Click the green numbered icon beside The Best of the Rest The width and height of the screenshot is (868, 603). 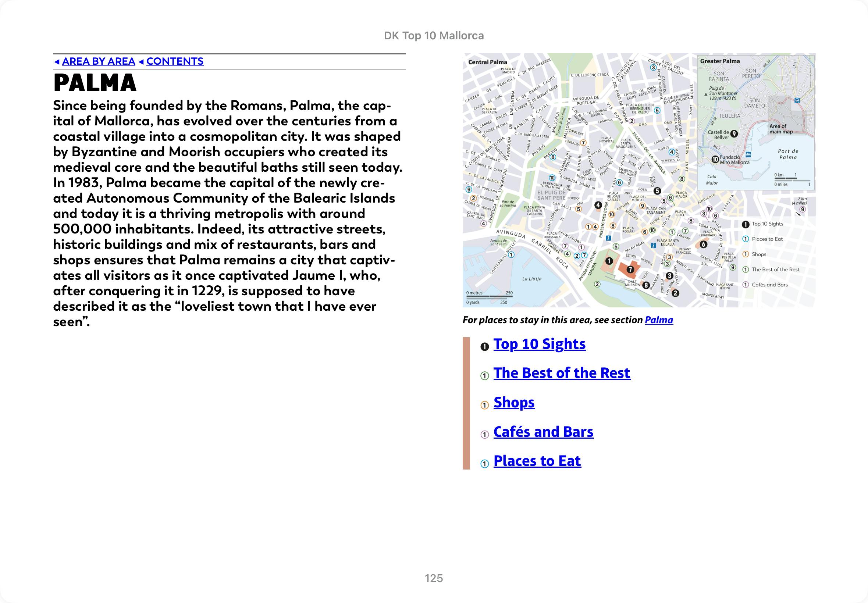(484, 375)
